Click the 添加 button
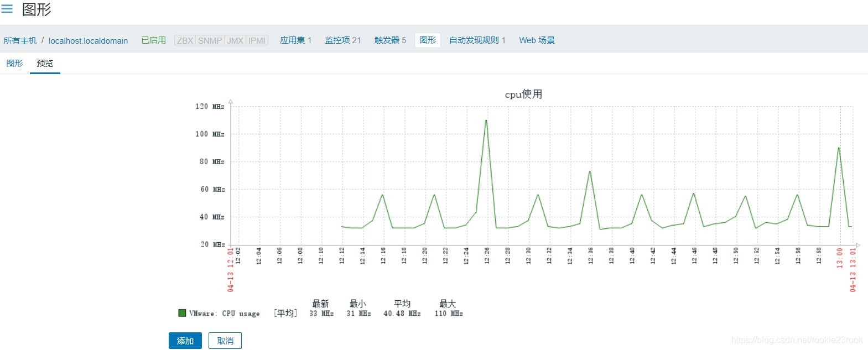868x350 pixels. [185, 341]
